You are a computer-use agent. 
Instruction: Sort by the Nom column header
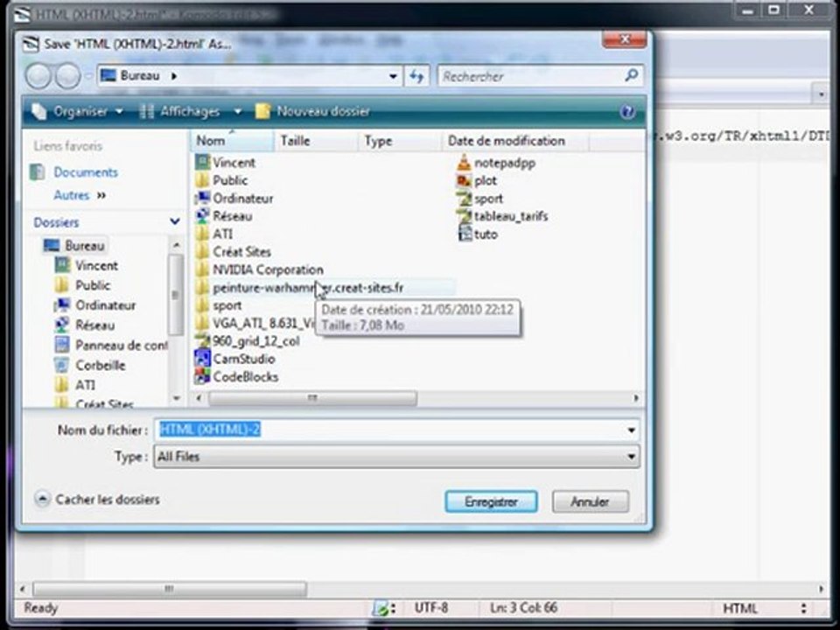click(231, 140)
